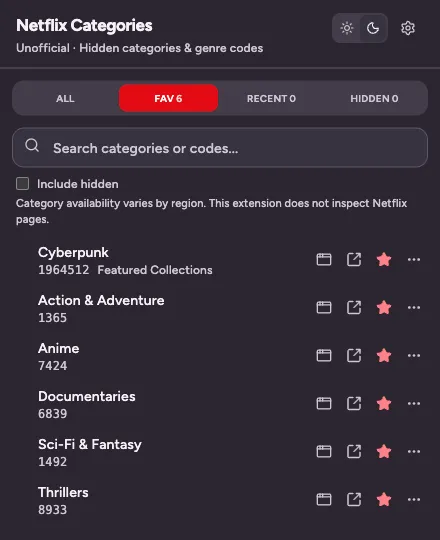Select the Anime category name
The image size is (440, 540).
[x=59, y=348]
